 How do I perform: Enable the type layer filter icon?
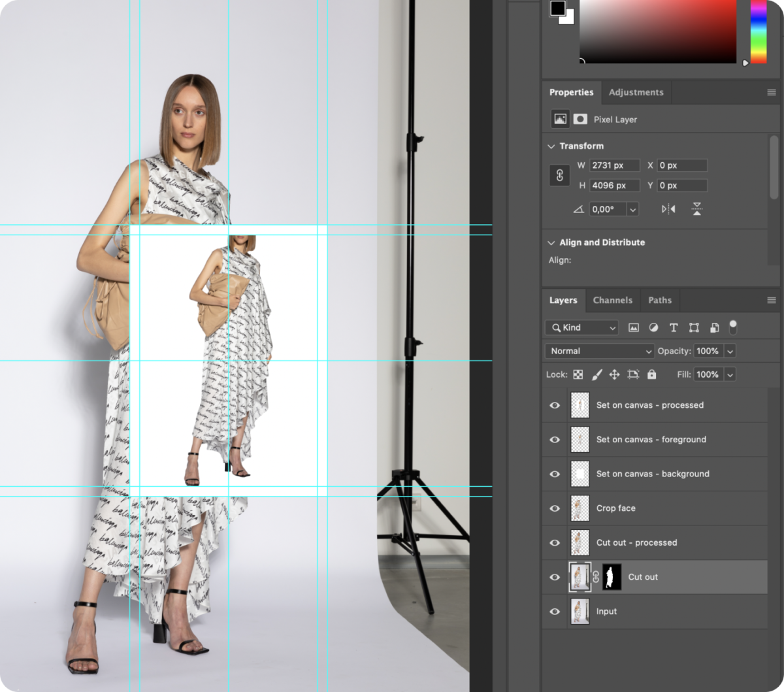(x=674, y=327)
